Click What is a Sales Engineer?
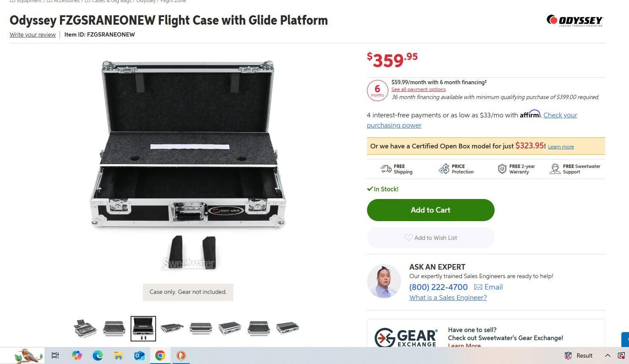 click(x=447, y=297)
